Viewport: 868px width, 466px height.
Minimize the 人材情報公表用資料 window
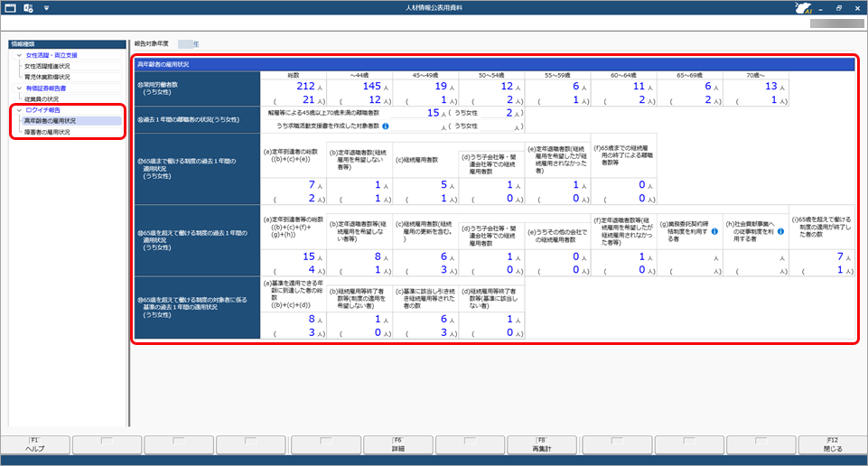click(821, 8)
